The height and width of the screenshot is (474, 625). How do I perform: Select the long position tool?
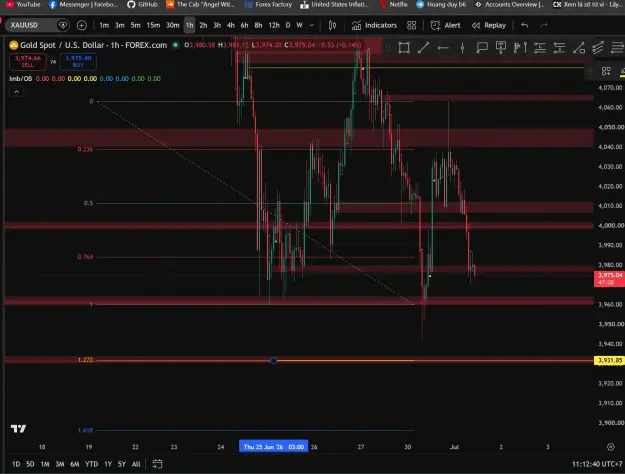point(540,48)
